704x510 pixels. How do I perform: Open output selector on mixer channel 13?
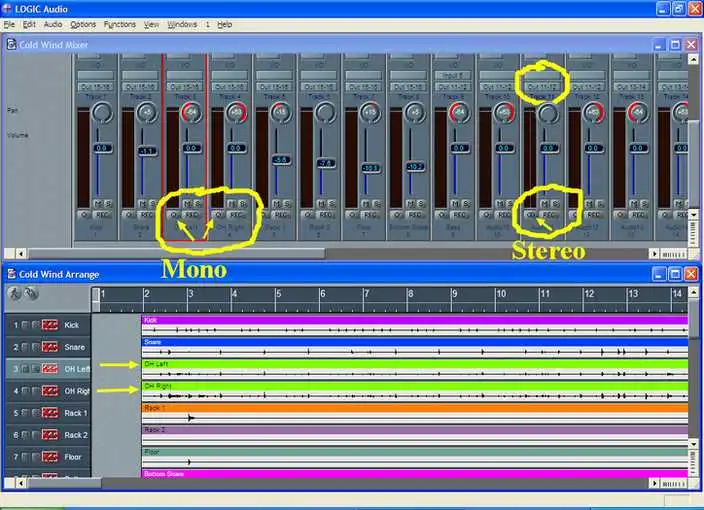[632, 87]
